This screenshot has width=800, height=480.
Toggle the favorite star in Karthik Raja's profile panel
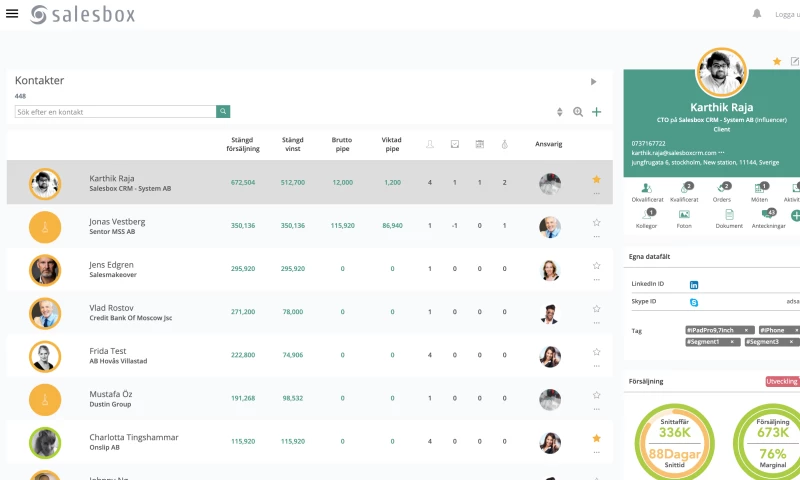click(x=777, y=61)
